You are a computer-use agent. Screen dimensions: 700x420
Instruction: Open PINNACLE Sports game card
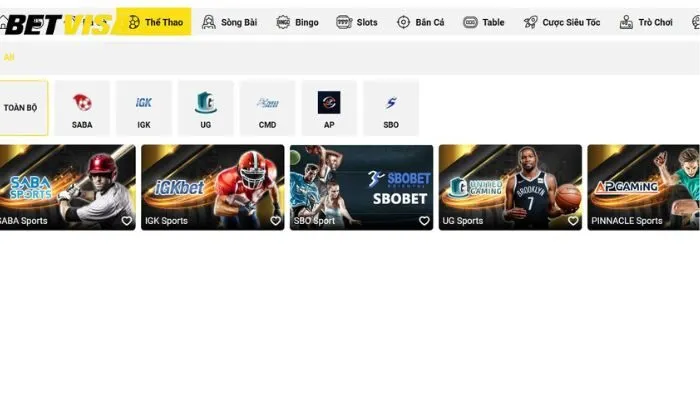(x=643, y=185)
